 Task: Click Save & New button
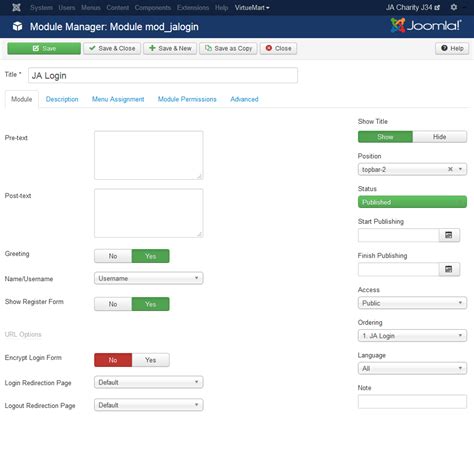click(x=170, y=48)
